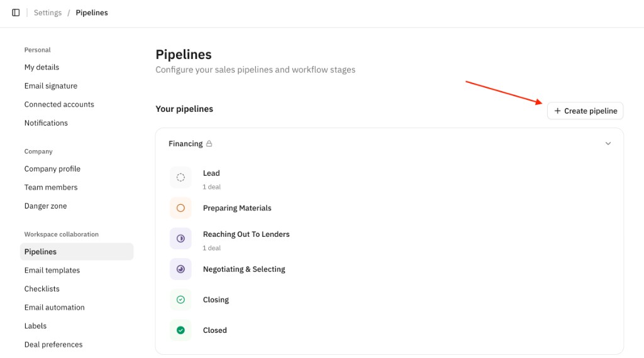Image resolution: width=644 pixels, height=358 pixels.
Task: Click the Preparing Materials stage name
Action: tap(237, 208)
